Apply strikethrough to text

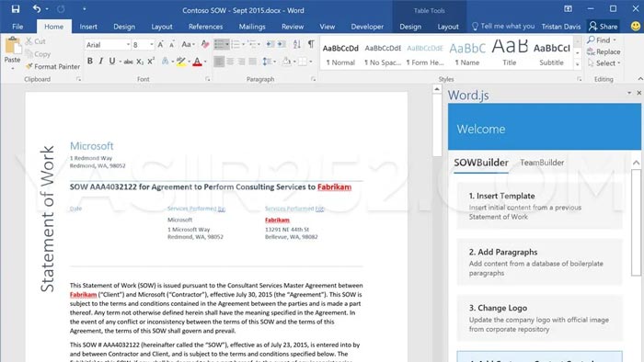[x=128, y=62]
